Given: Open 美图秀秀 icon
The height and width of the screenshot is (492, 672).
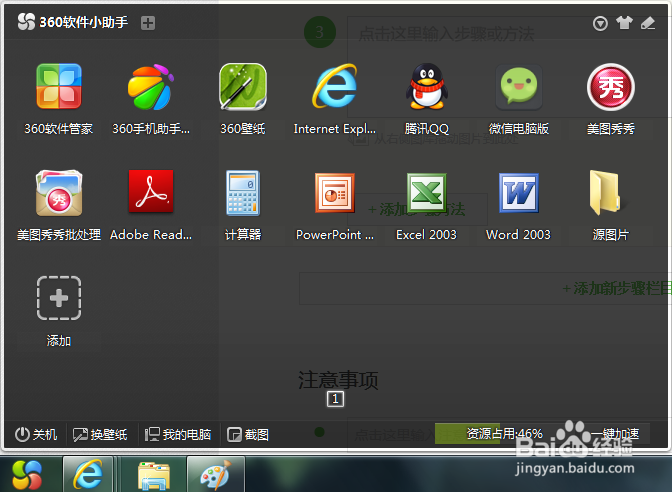Looking at the screenshot, I should pos(611,87).
